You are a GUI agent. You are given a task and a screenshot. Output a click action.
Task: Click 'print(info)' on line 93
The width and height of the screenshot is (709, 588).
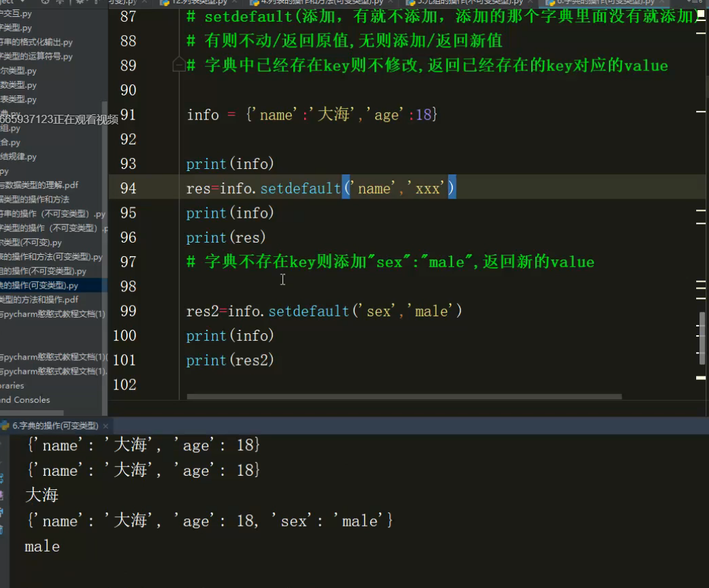pyautogui.click(x=230, y=164)
